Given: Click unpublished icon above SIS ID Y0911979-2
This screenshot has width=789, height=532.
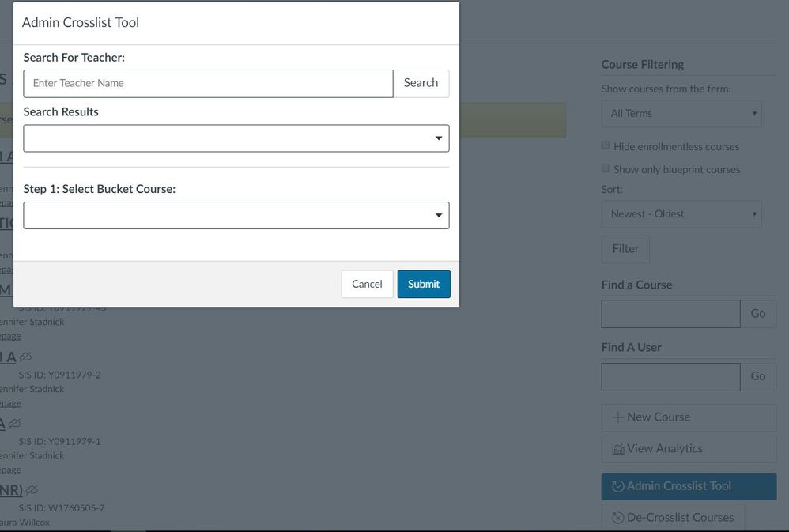Looking at the screenshot, I should point(26,357).
